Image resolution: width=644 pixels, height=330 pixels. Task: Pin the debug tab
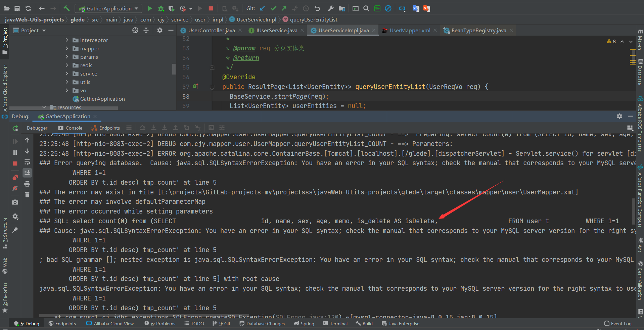(x=15, y=230)
